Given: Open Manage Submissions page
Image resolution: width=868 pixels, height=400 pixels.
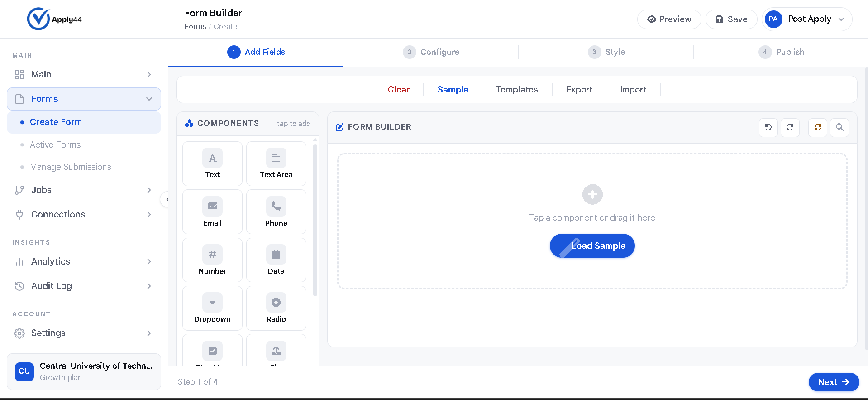Looking at the screenshot, I should pyautogui.click(x=71, y=167).
